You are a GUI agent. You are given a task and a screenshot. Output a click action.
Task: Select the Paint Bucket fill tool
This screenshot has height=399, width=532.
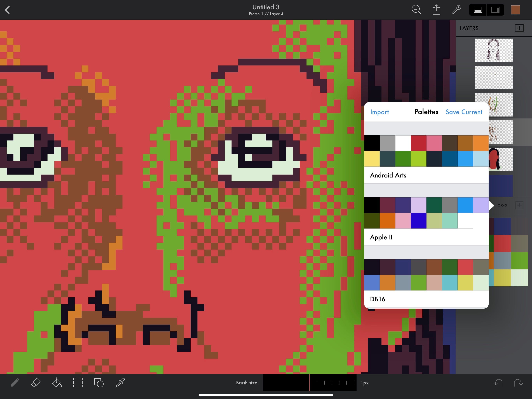(x=57, y=382)
